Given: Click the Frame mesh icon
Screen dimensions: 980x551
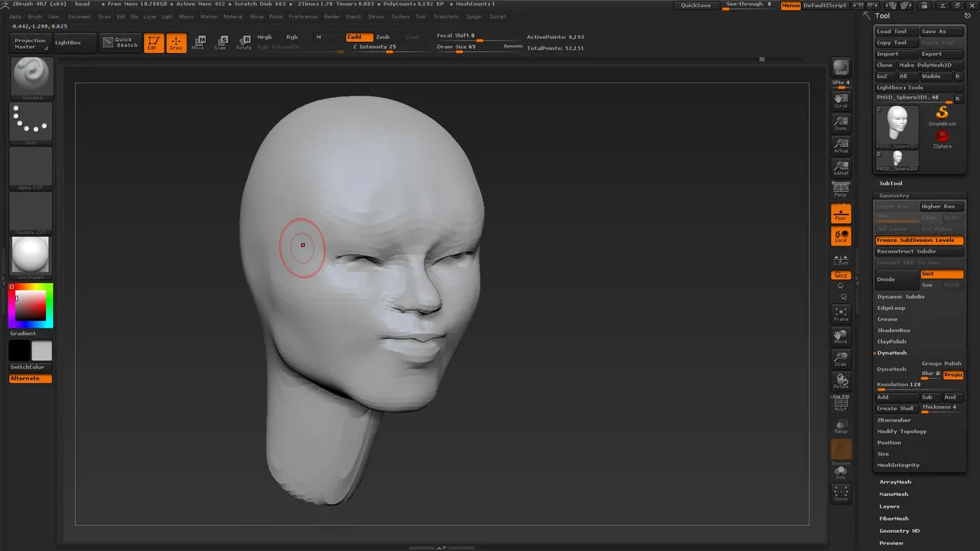Looking at the screenshot, I should (841, 314).
